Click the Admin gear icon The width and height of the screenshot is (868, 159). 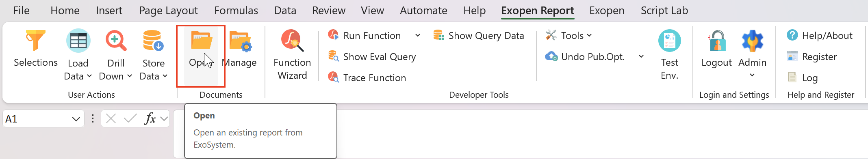point(752,41)
